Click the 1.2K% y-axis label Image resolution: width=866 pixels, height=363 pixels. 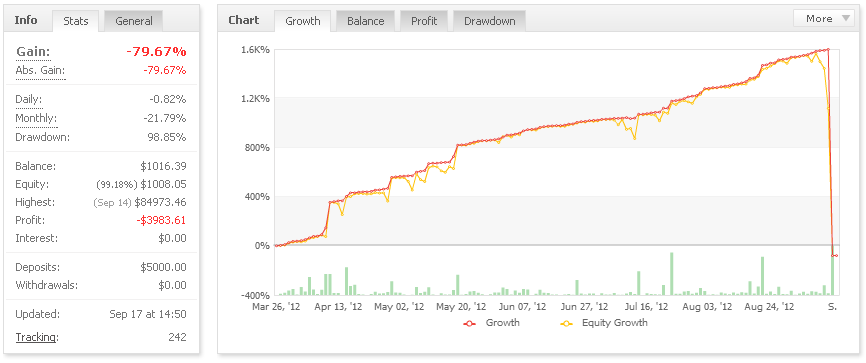click(256, 99)
